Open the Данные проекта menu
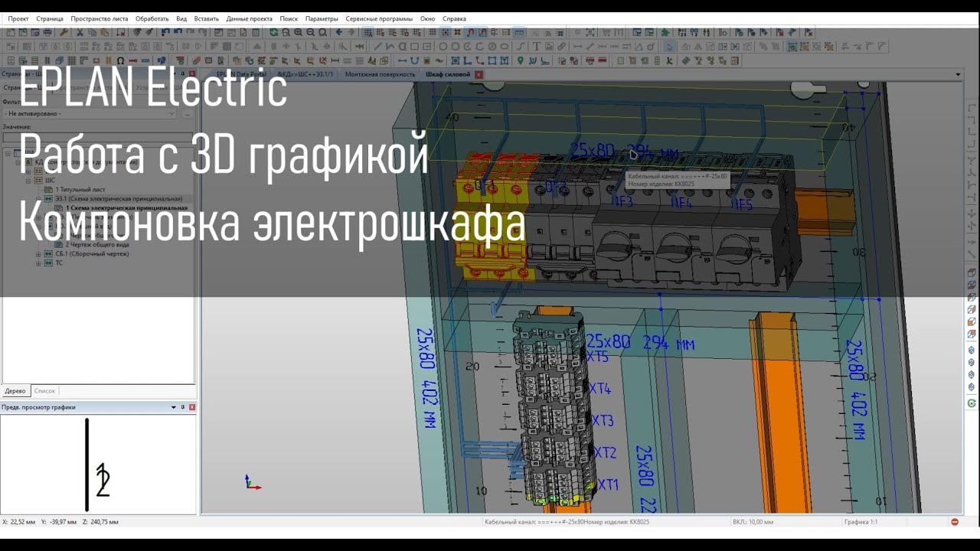The image size is (980, 551). pyautogui.click(x=249, y=18)
